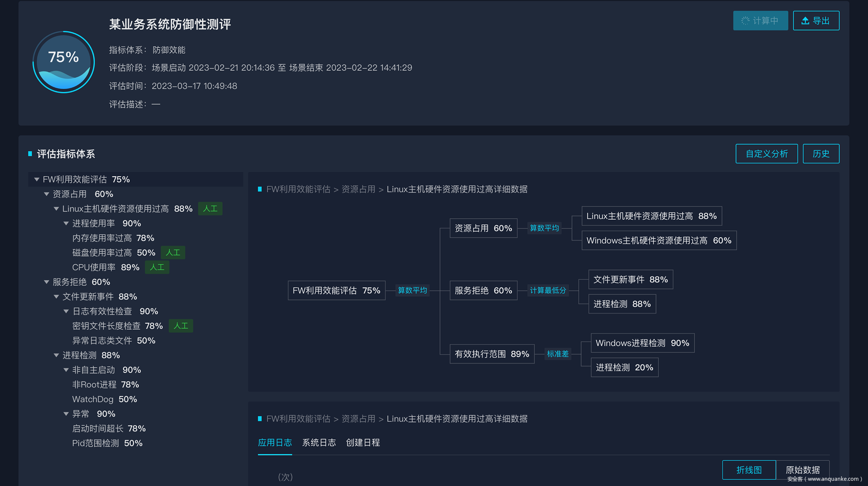Open the 历史 button
The width and height of the screenshot is (868, 486).
tap(821, 154)
